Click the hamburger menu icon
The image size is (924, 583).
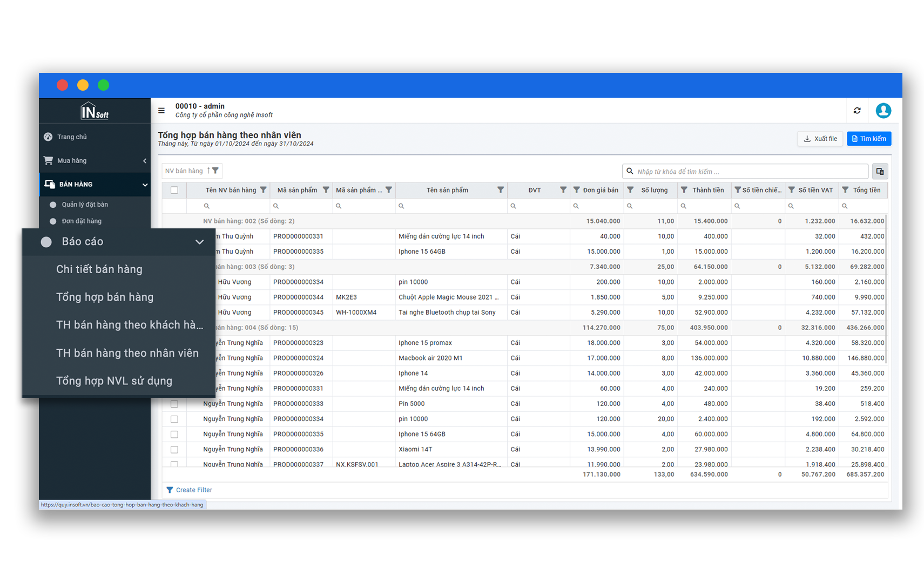click(161, 111)
